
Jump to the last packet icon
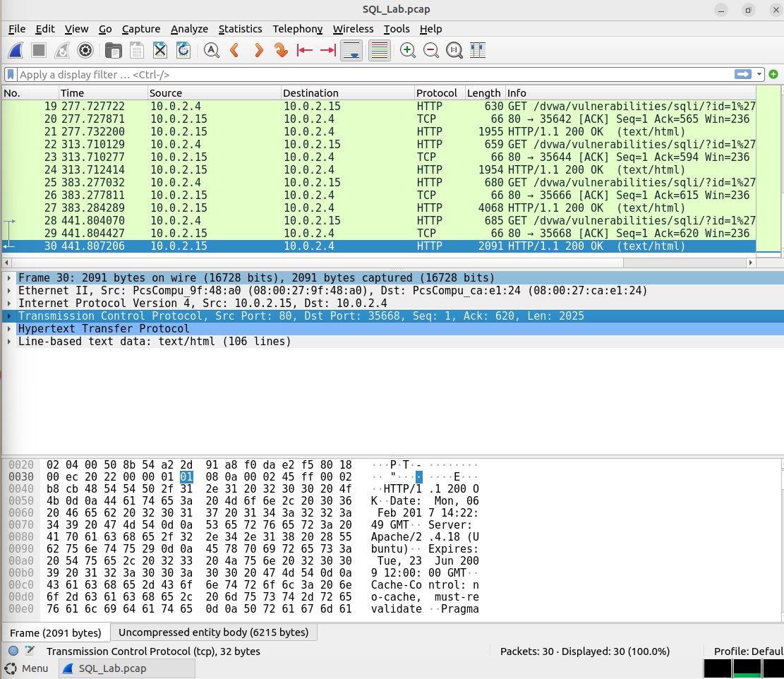pyautogui.click(x=328, y=51)
